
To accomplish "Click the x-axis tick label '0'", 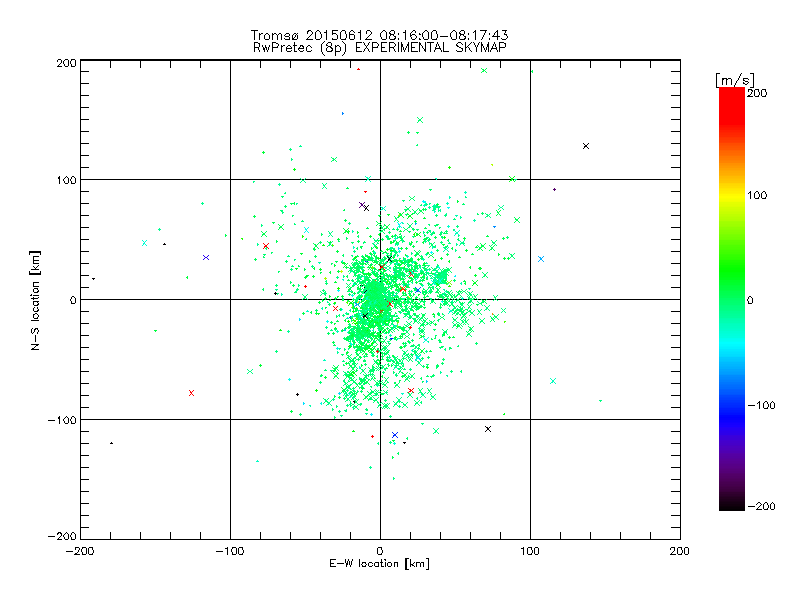I will tap(380, 551).
